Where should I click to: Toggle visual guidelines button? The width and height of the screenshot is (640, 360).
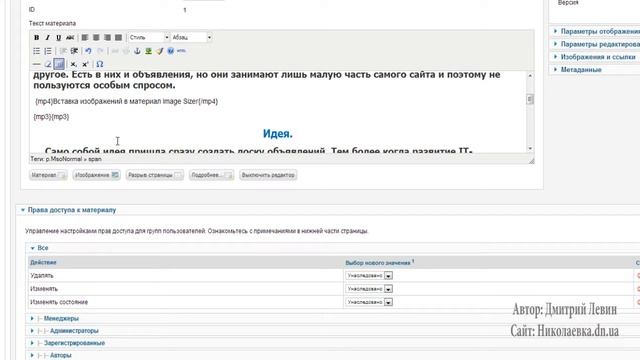59,64
